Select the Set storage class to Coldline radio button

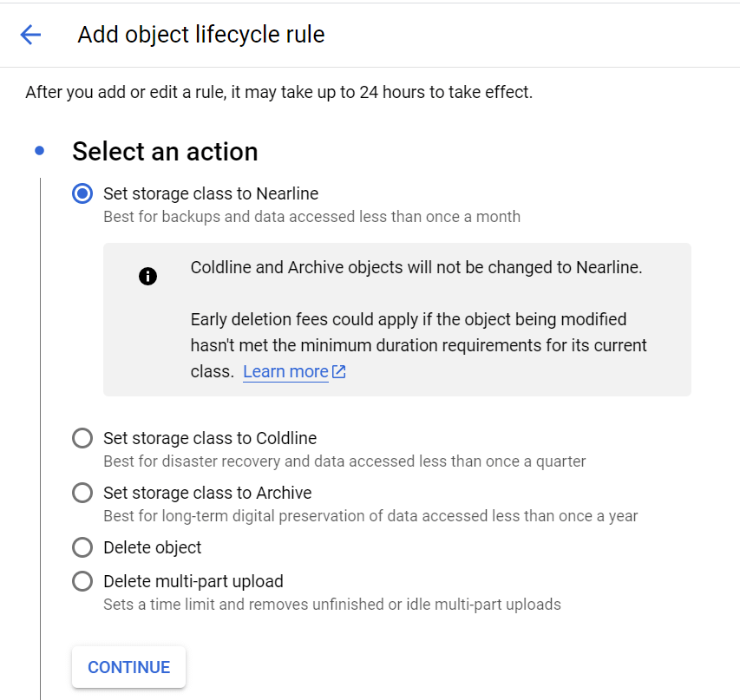[82, 438]
